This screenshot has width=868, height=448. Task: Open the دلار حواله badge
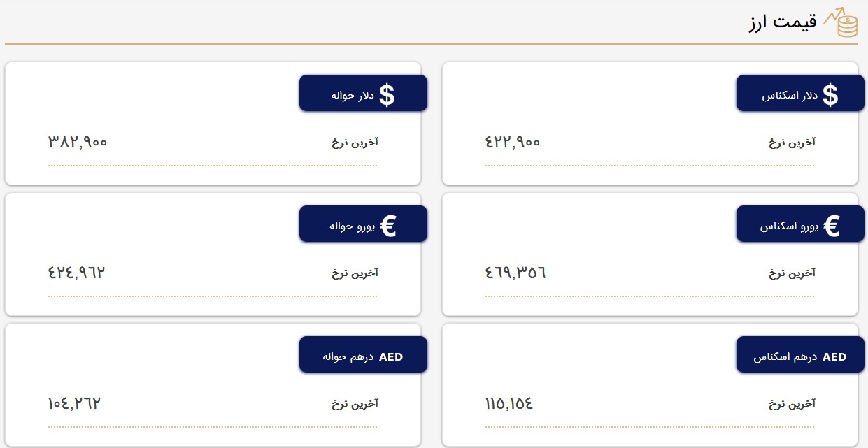pyautogui.click(x=363, y=94)
